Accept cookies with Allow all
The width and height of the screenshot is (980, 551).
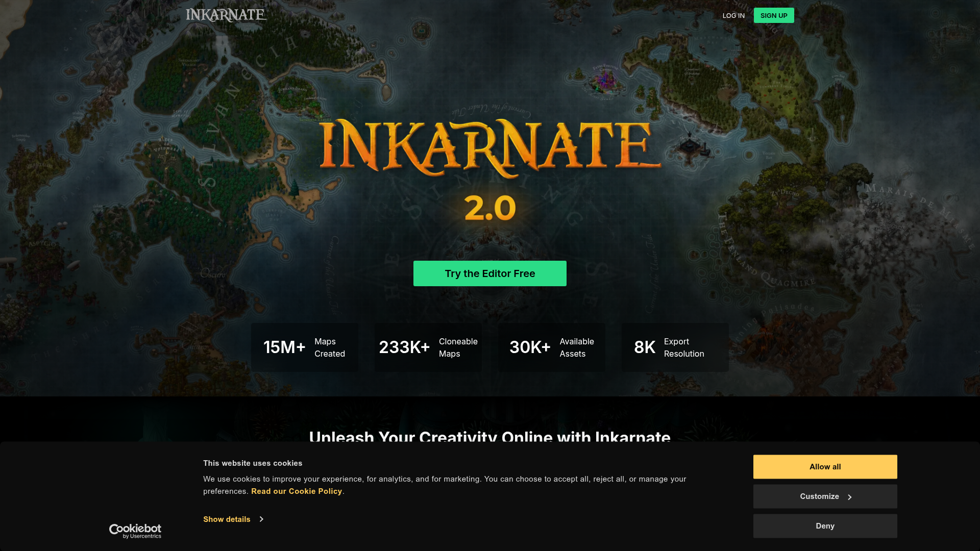point(825,467)
